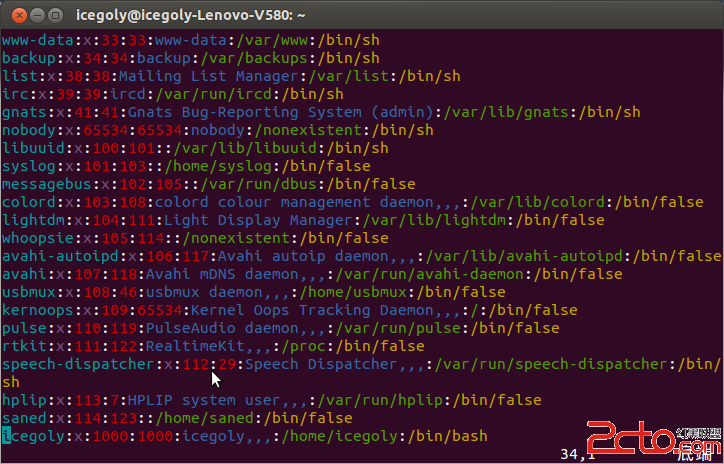The image size is (724, 464).
Task: Click the /home/icegoly home directory
Action: click(340, 436)
